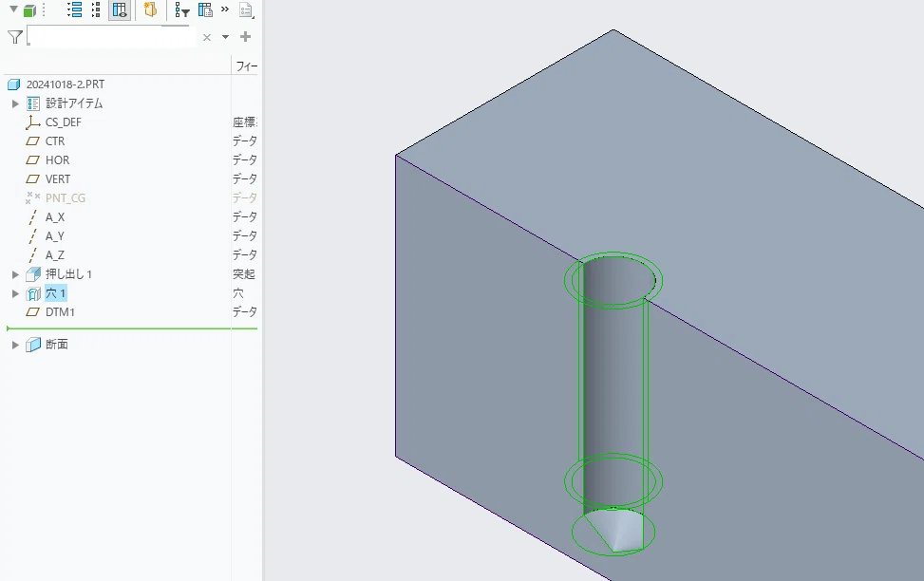Click the A_Z axis icon
Screen dimensions: 924x581
[x=32, y=255]
